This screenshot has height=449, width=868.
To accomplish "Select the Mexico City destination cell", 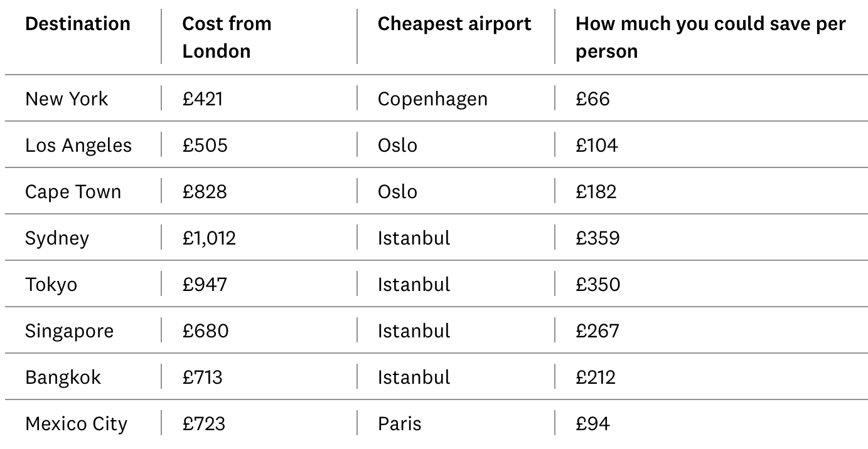I will pos(76,423).
